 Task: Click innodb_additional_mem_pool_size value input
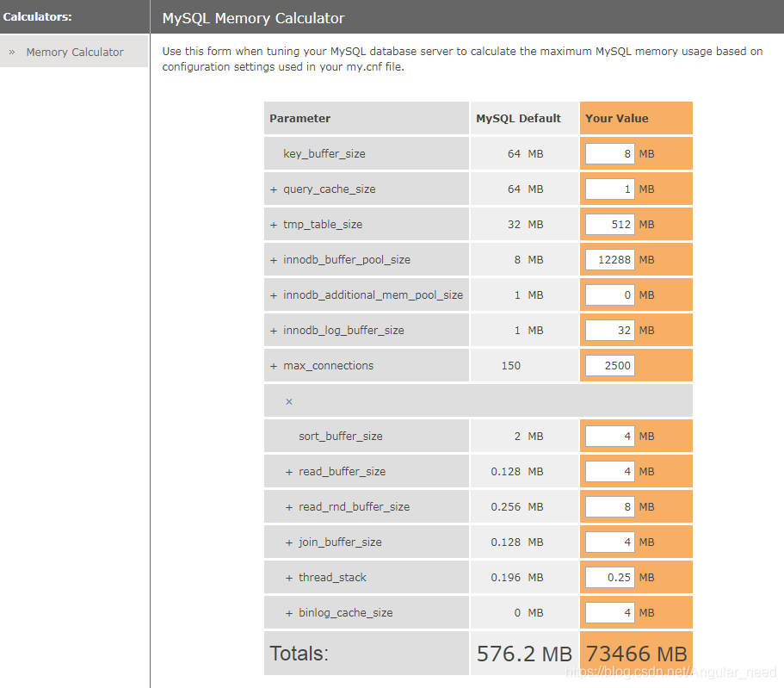609,294
